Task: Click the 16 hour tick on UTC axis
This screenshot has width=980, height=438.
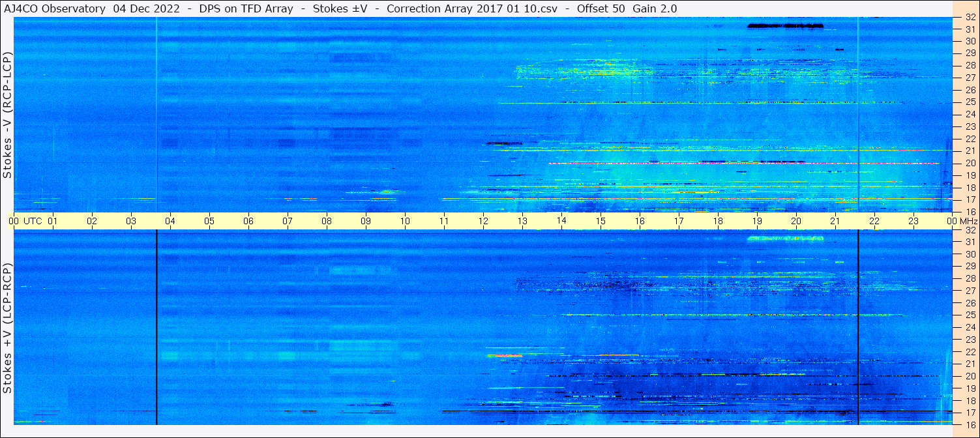Action: tap(640, 221)
